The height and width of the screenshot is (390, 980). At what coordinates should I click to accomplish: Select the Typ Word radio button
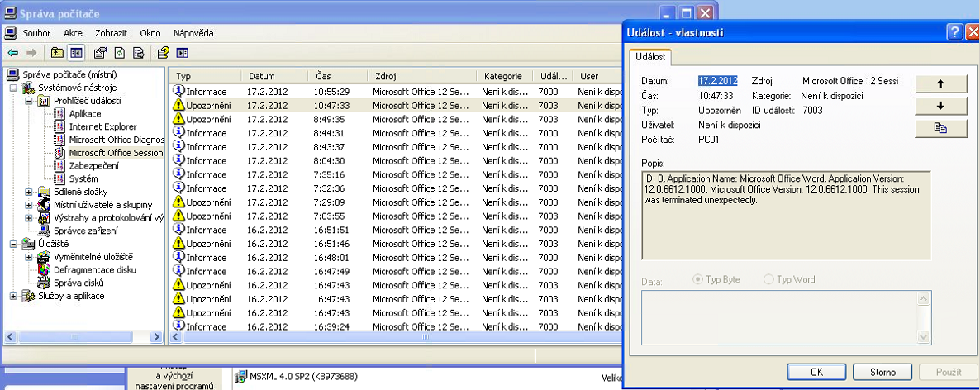point(769,279)
